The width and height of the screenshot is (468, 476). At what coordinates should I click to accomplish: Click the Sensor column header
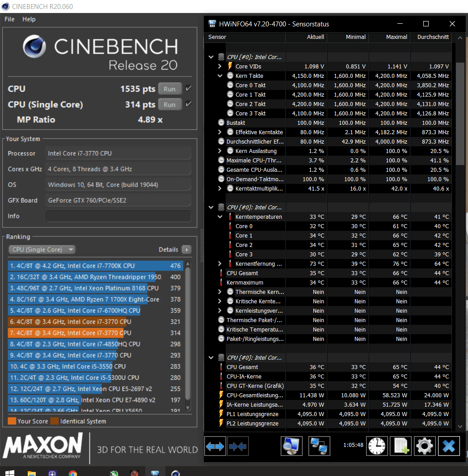click(x=245, y=37)
